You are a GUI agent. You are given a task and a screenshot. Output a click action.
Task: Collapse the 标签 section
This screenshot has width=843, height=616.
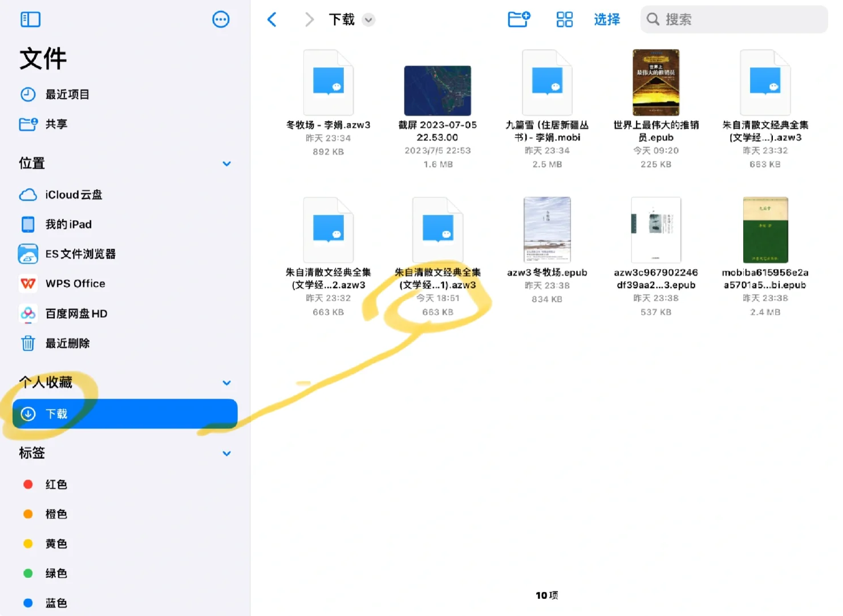(226, 453)
